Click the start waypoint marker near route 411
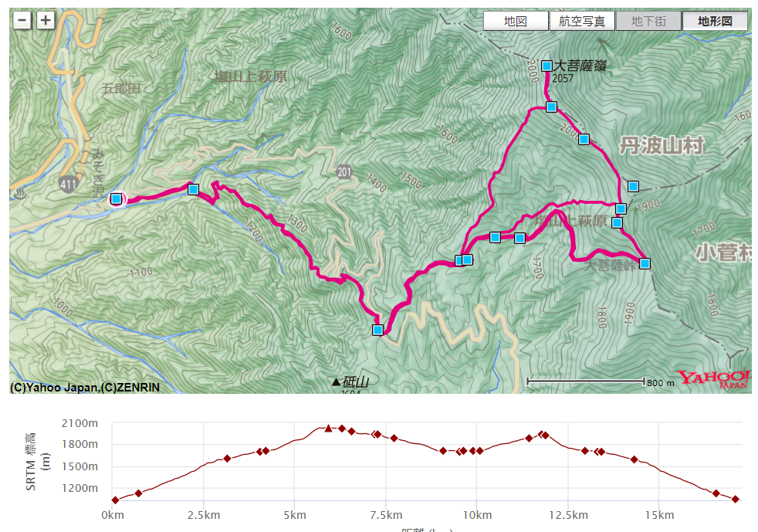Screen dimensions: 758x532 (x=116, y=199)
